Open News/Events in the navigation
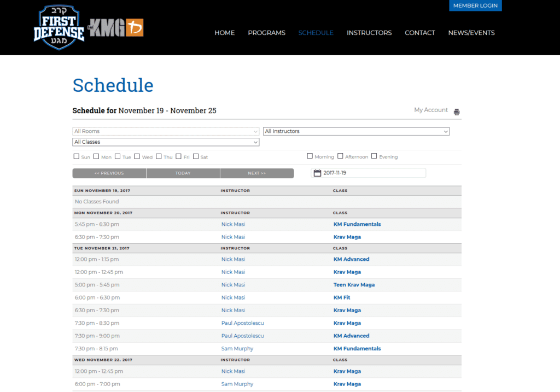Viewport: 560px width, 392px height. pyautogui.click(x=471, y=33)
